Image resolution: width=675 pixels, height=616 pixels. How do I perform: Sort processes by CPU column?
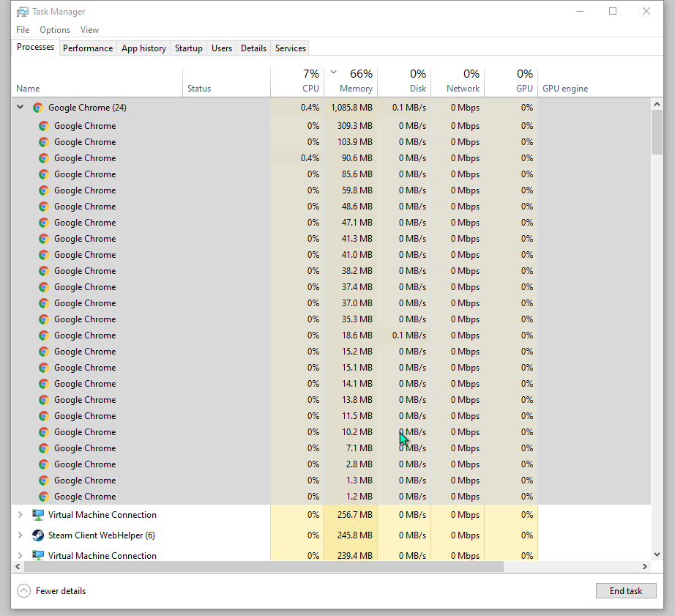point(297,81)
